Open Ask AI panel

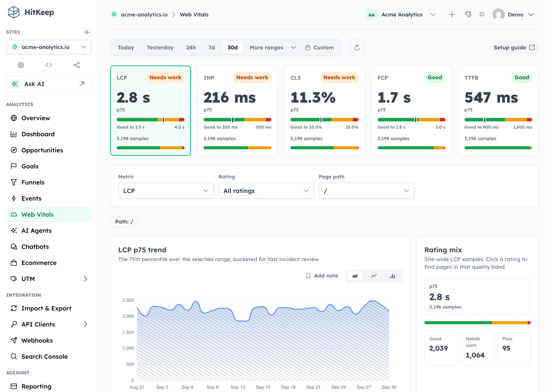pos(49,84)
